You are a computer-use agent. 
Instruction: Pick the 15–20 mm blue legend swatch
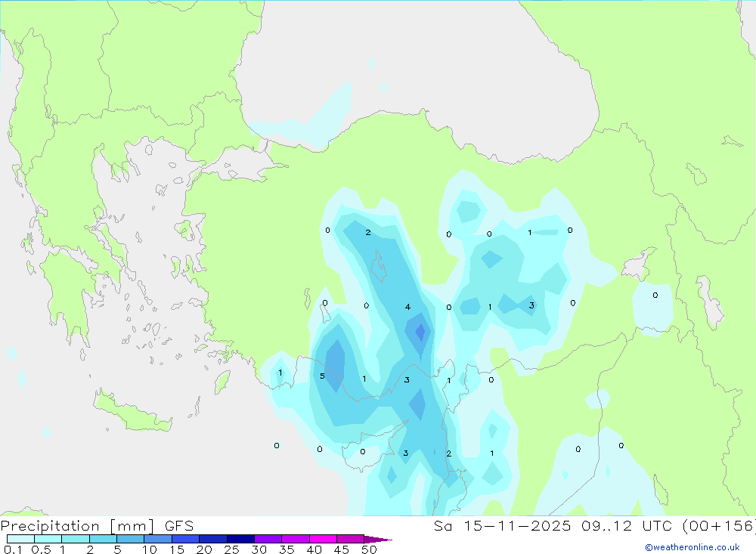185,539
